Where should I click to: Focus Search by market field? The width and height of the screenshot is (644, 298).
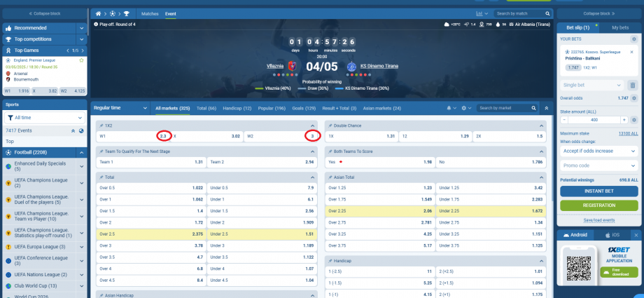(503, 108)
